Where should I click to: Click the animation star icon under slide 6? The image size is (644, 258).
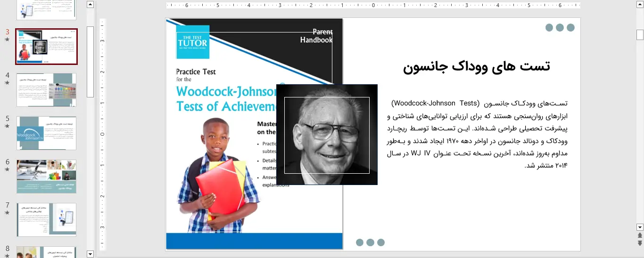(7, 169)
